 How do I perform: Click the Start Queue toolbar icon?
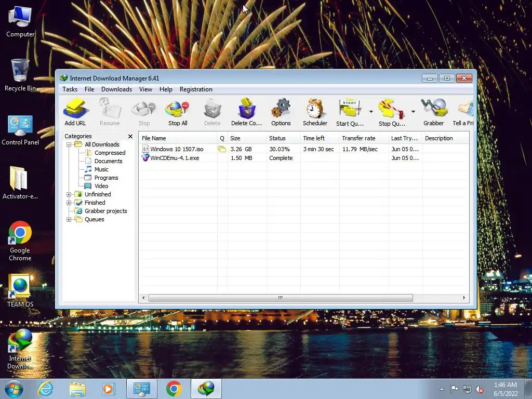coord(350,112)
